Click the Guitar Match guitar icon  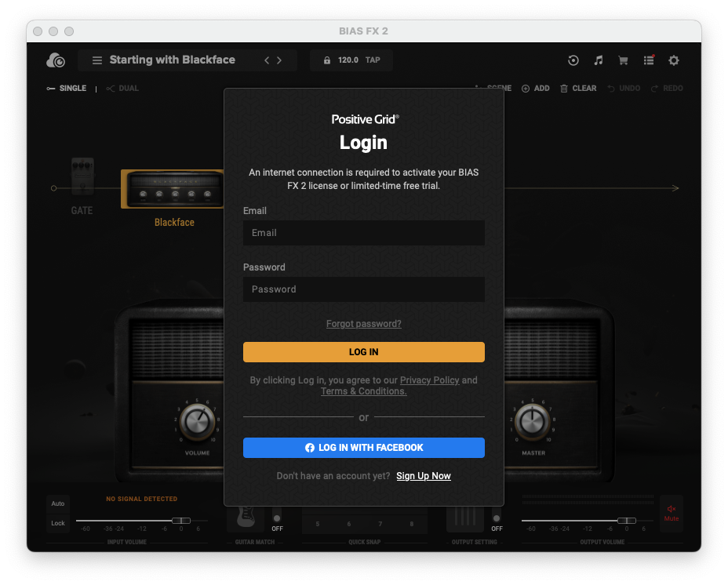click(x=246, y=518)
